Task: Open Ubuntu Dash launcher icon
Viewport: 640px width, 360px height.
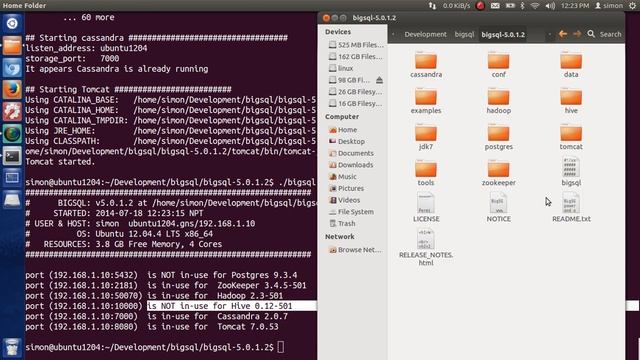Action: (x=12, y=23)
